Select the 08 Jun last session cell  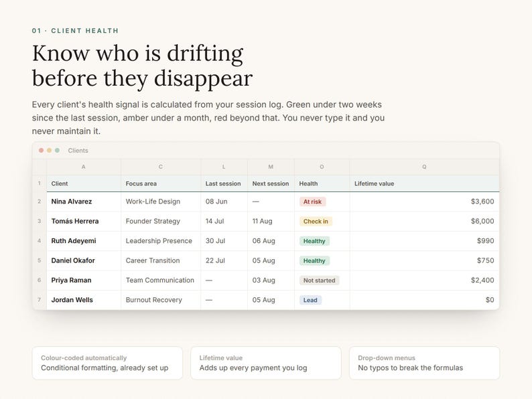point(224,202)
